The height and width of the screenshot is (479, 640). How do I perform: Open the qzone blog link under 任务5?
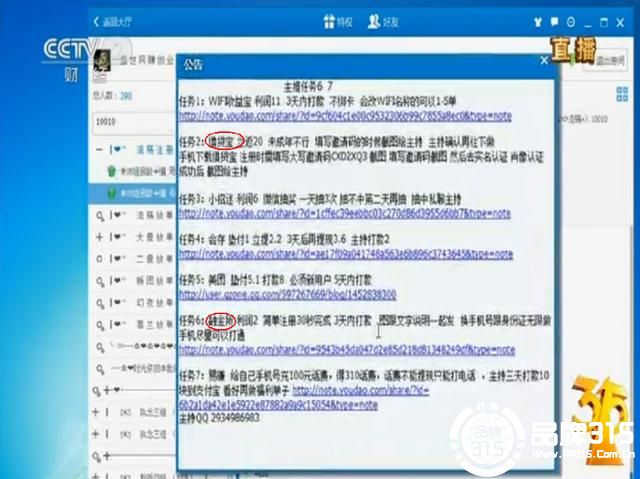[288, 295]
